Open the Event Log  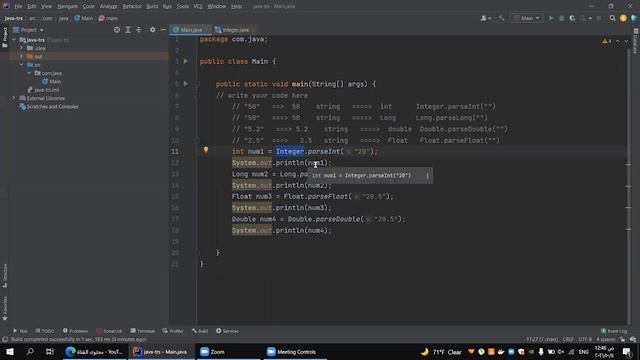614,331
